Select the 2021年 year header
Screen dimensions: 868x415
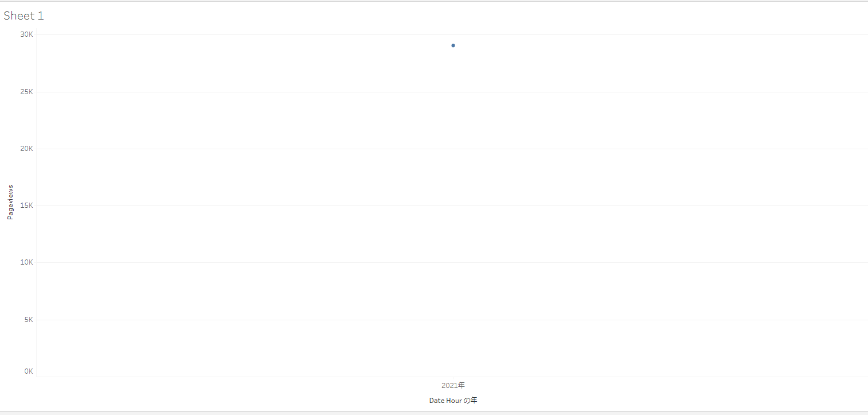pyautogui.click(x=453, y=385)
